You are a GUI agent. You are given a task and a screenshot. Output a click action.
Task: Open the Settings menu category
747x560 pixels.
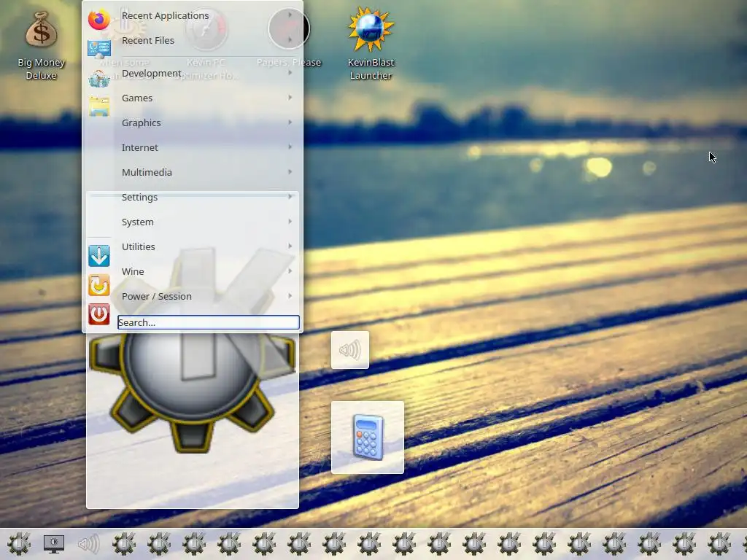pos(206,197)
